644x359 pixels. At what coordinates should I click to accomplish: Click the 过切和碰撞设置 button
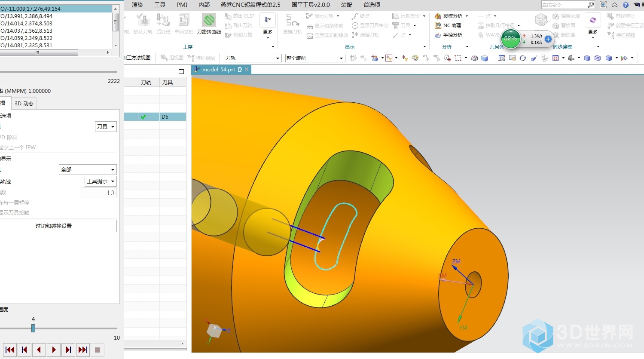[58, 226]
